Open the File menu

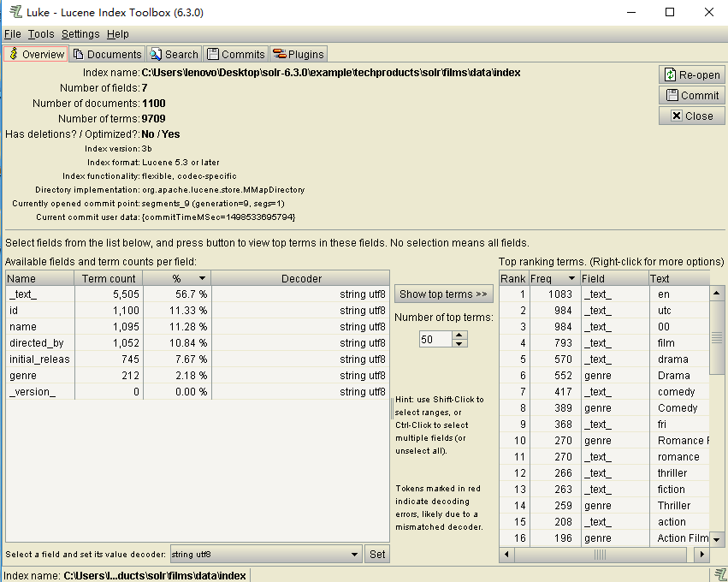click(x=13, y=34)
